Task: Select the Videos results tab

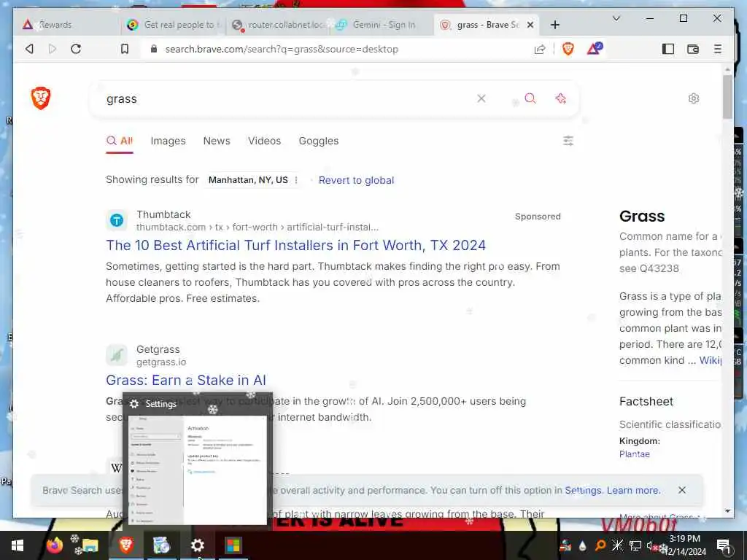Action: point(264,141)
